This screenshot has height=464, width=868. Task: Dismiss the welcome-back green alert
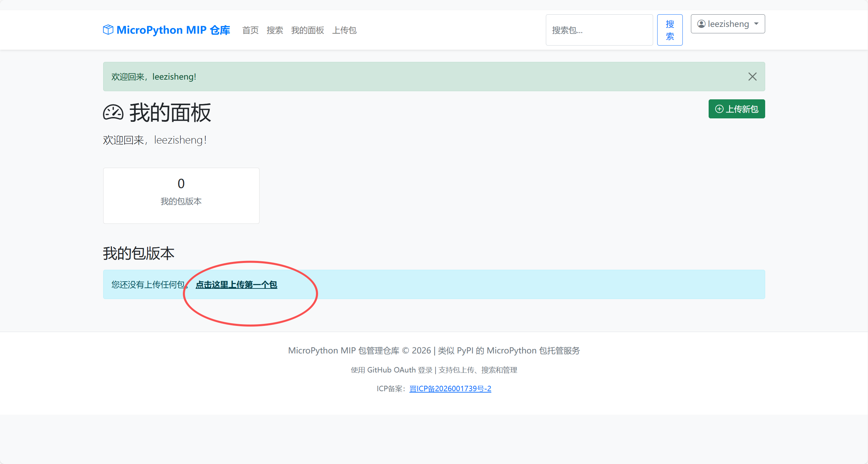pyautogui.click(x=752, y=77)
